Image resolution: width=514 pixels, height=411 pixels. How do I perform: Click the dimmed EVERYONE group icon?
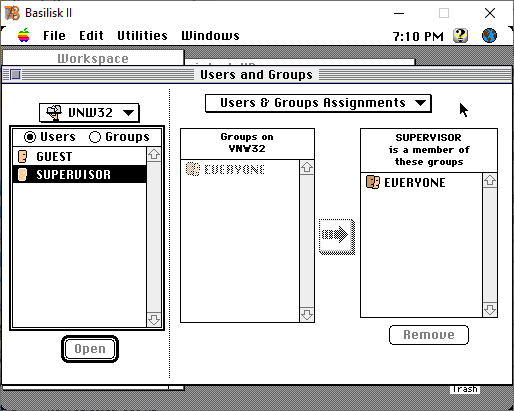pyautogui.click(x=193, y=169)
